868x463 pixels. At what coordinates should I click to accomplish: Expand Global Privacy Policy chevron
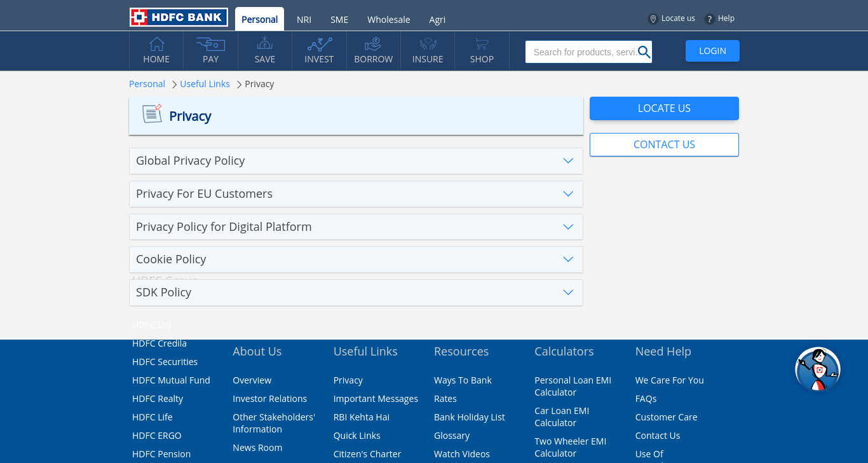tap(568, 161)
